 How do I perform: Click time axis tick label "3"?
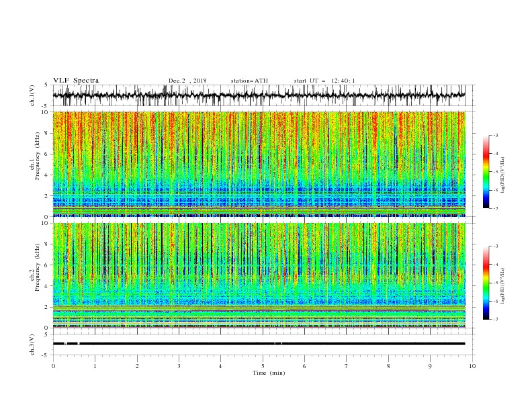(179, 366)
